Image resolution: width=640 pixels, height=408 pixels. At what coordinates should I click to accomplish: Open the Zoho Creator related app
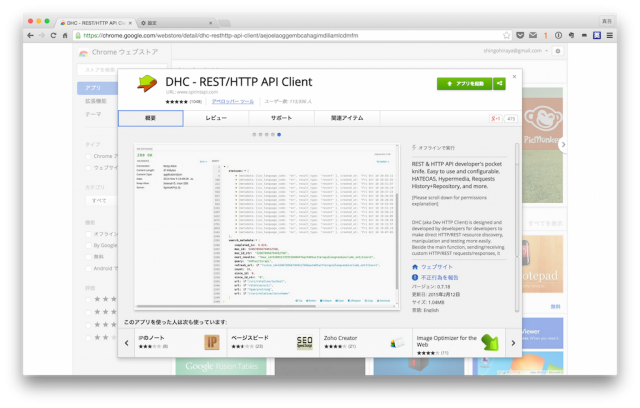366,343
